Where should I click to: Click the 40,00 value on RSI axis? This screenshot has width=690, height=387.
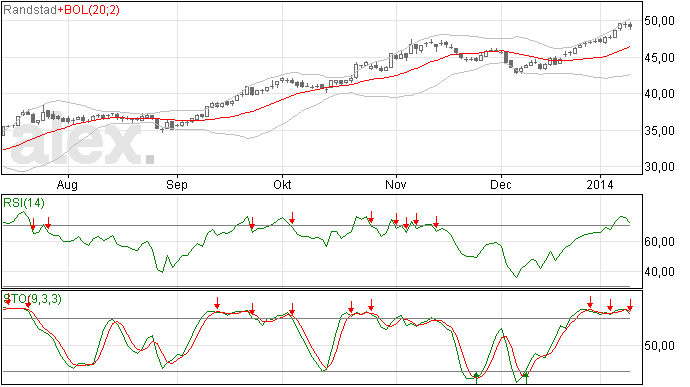click(x=659, y=272)
